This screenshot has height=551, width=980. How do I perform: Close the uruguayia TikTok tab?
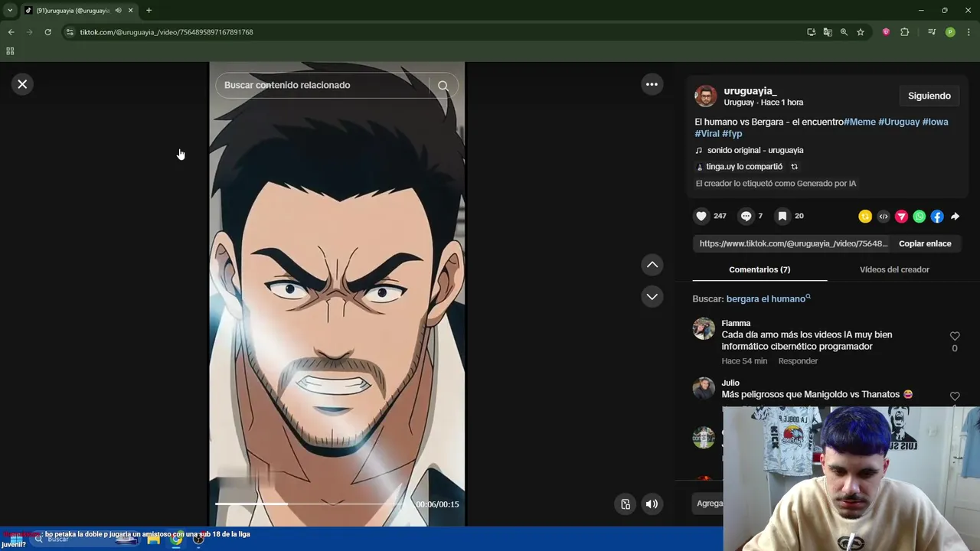[130, 11]
